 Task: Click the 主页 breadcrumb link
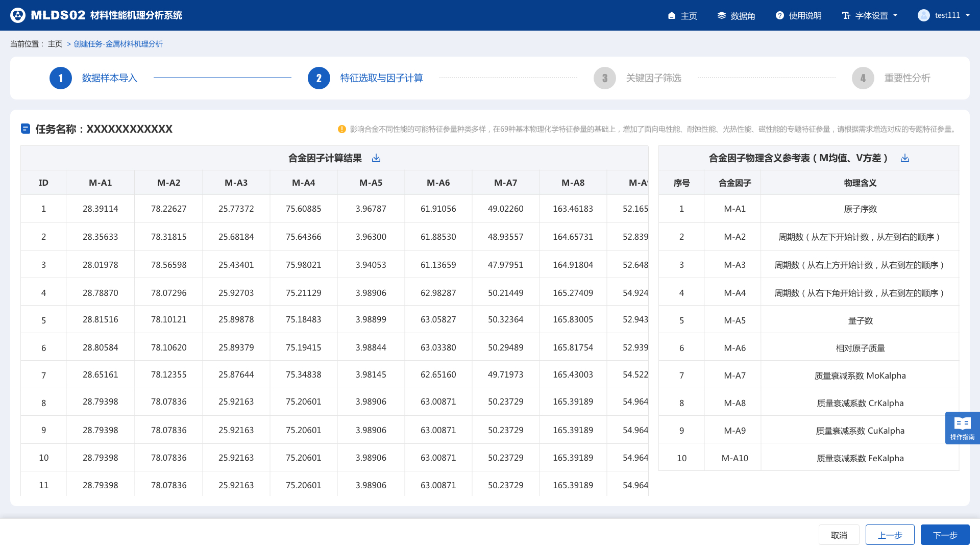click(55, 44)
